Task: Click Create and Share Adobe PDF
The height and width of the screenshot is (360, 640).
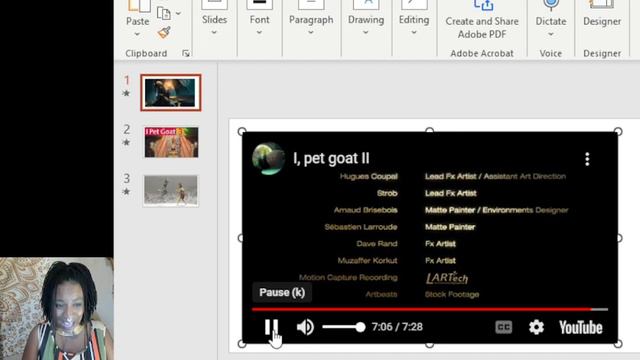Action: click(482, 20)
